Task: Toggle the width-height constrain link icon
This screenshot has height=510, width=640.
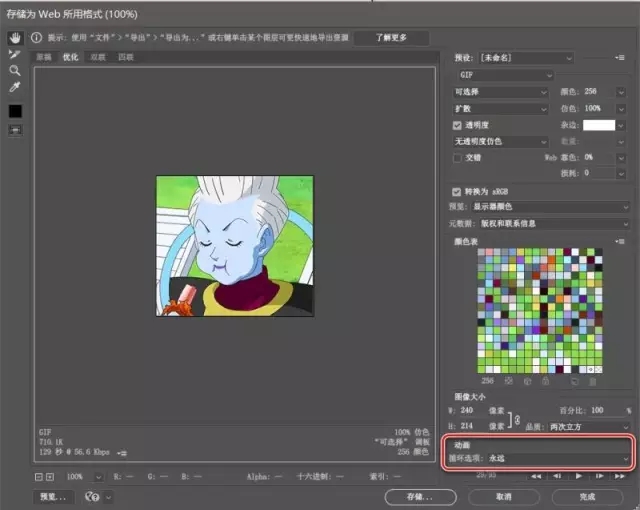Action: click(x=517, y=419)
